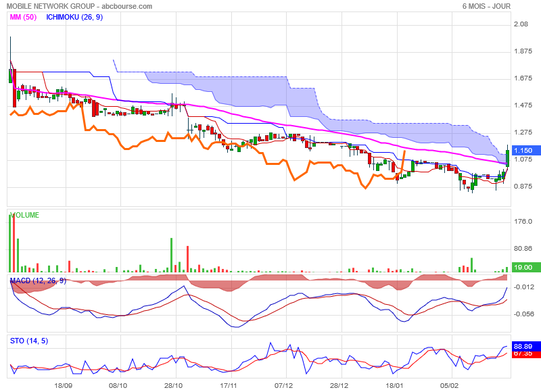Click the 18/01 date label

point(394,385)
